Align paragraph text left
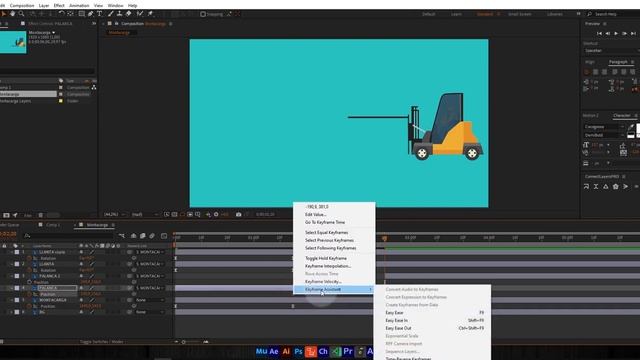Image resolution: width=640 pixels, height=360 pixels. (x=587, y=72)
